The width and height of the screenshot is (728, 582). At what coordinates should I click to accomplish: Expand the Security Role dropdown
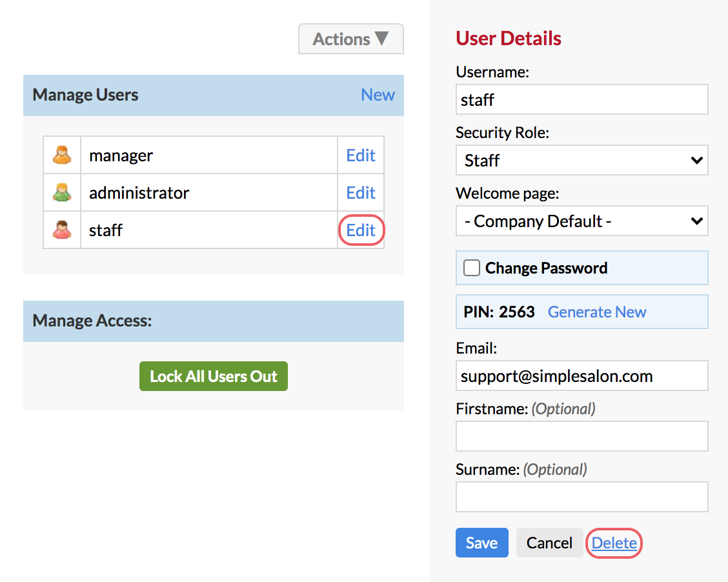coord(581,160)
